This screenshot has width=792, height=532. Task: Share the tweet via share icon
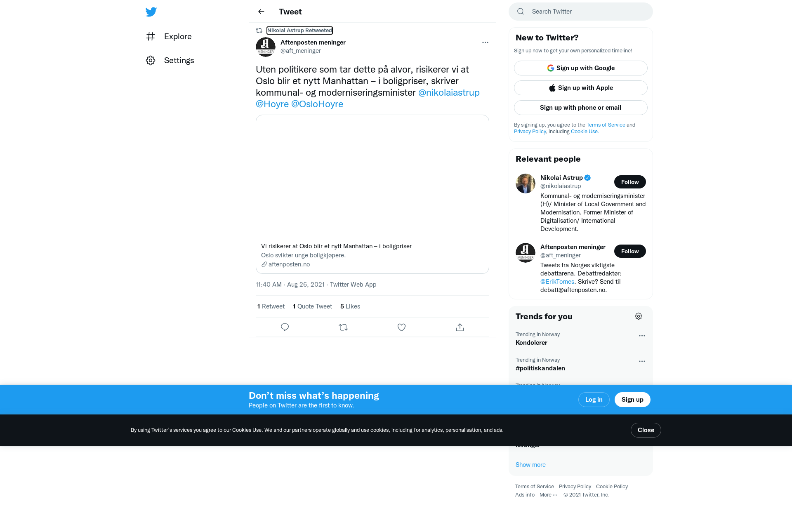coord(460,327)
